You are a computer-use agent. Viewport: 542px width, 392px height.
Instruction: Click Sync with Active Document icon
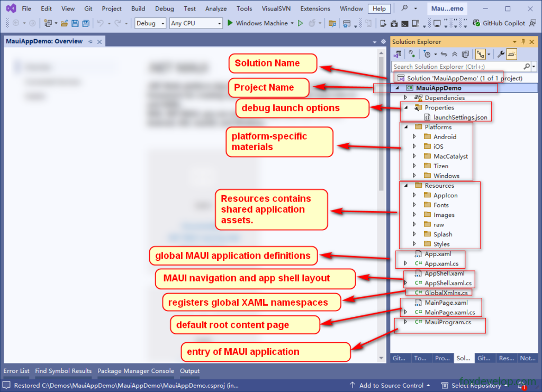pos(444,54)
